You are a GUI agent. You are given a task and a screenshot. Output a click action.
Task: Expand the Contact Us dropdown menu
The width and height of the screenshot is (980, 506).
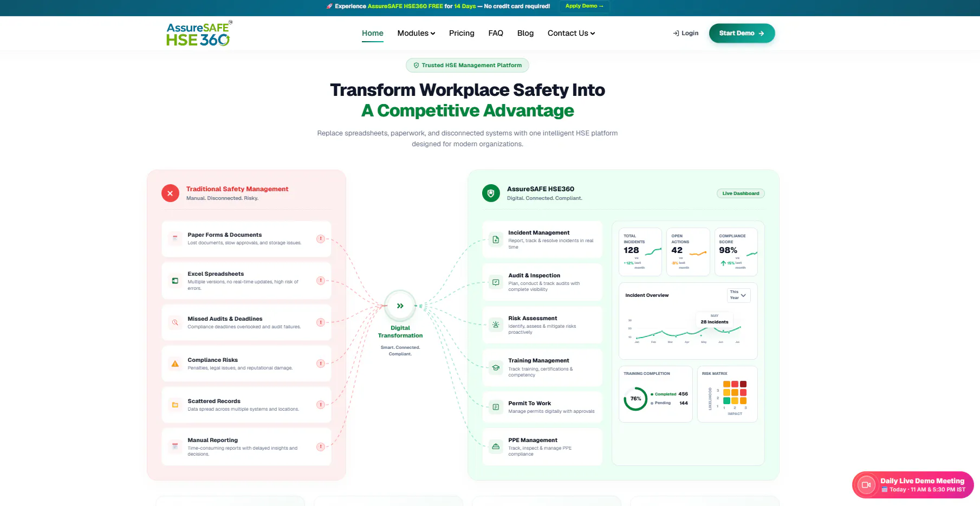click(571, 33)
